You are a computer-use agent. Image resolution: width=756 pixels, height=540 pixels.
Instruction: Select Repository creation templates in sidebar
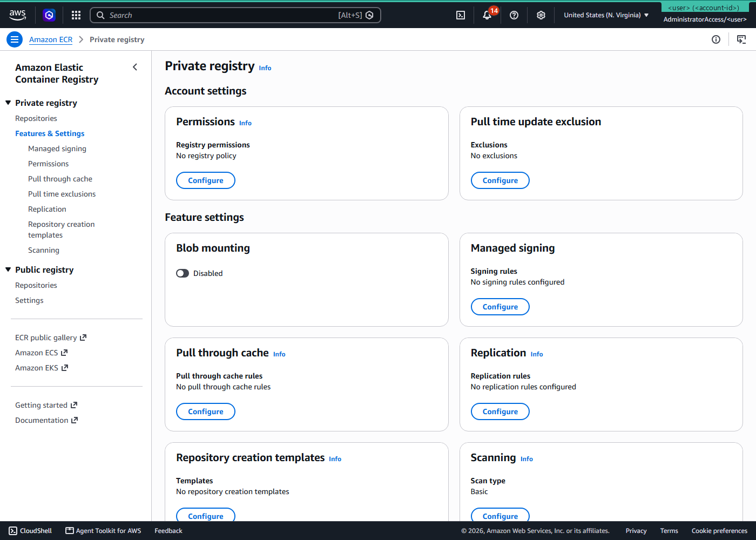[x=61, y=230]
